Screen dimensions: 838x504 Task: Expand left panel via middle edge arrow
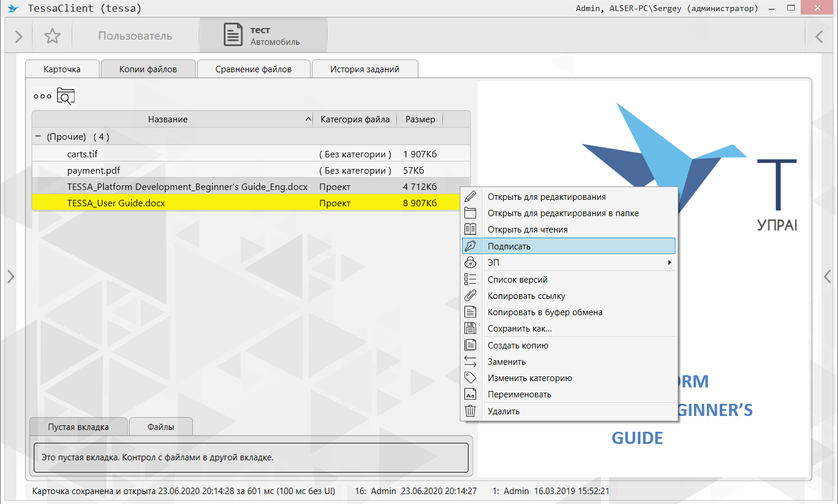tap(10, 276)
